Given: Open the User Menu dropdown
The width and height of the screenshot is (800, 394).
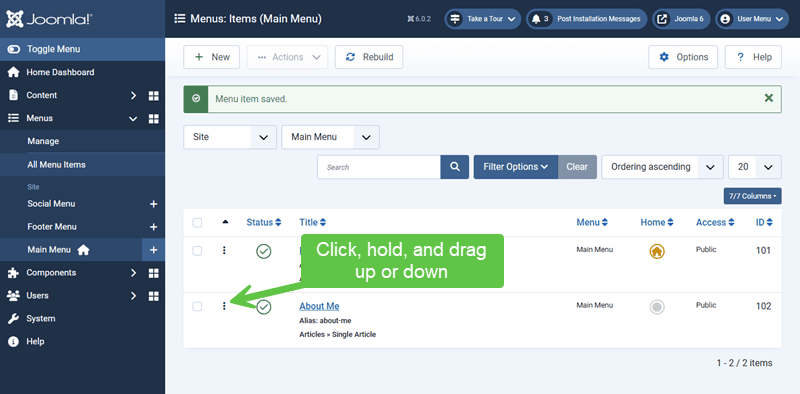Looking at the screenshot, I should coord(752,19).
